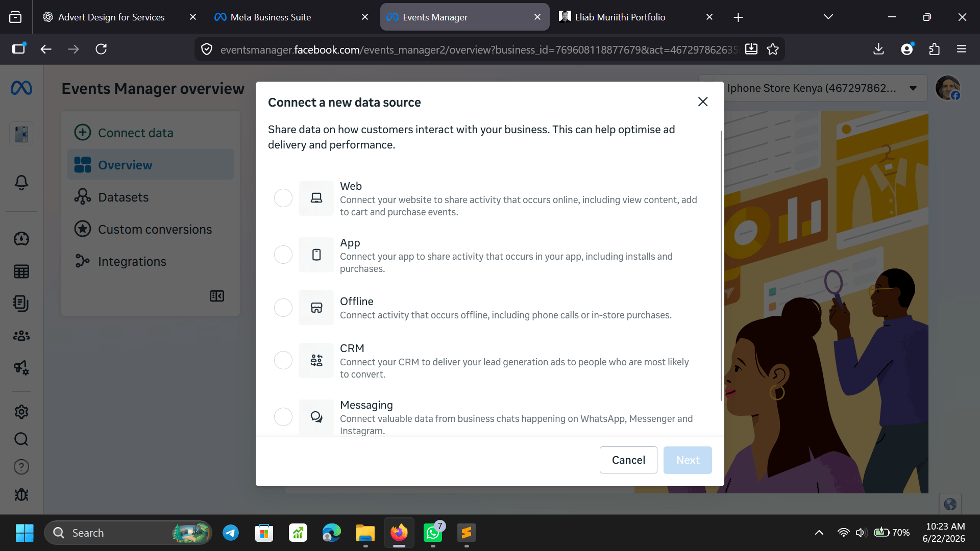980x551 pixels.
Task: Cancel the data source dialog
Action: point(628,460)
